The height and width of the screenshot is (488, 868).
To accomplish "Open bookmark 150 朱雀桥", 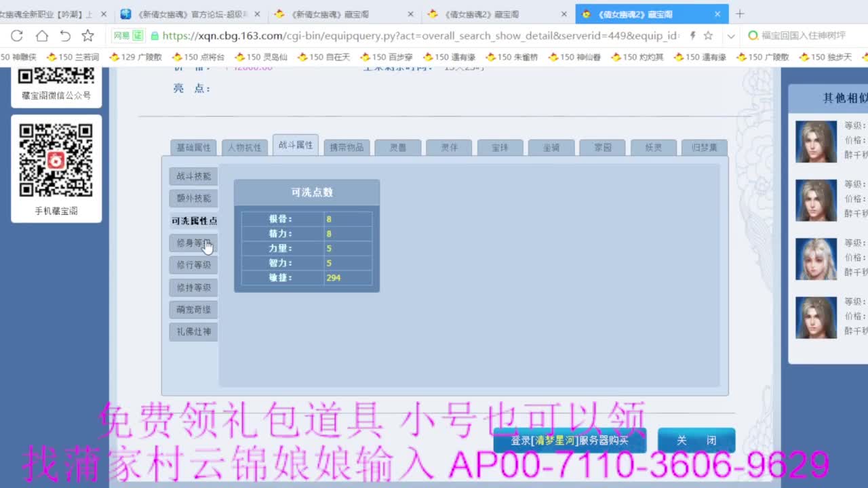I will tap(512, 58).
